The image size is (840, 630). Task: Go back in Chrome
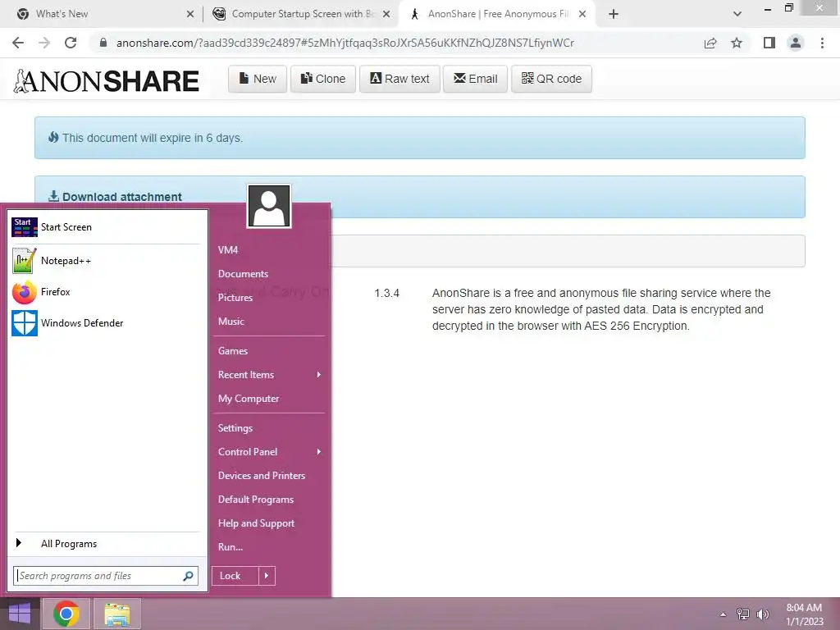(x=18, y=43)
